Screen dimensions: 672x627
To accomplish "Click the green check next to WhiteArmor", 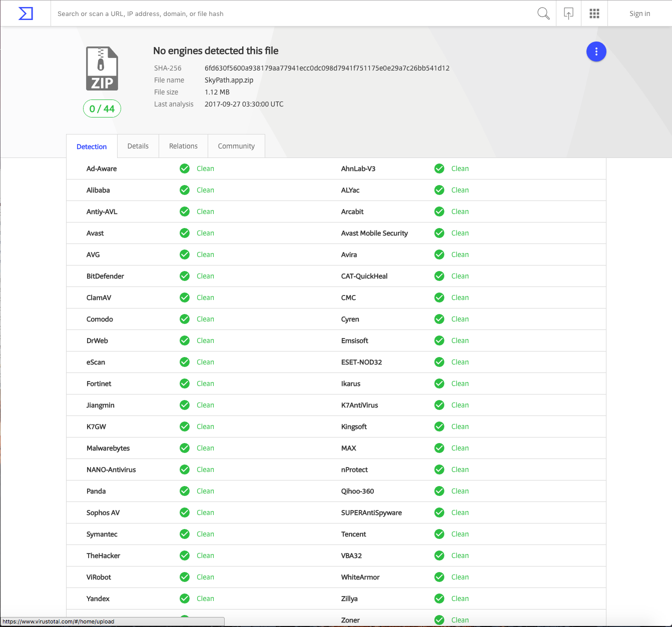I will tap(439, 577).
